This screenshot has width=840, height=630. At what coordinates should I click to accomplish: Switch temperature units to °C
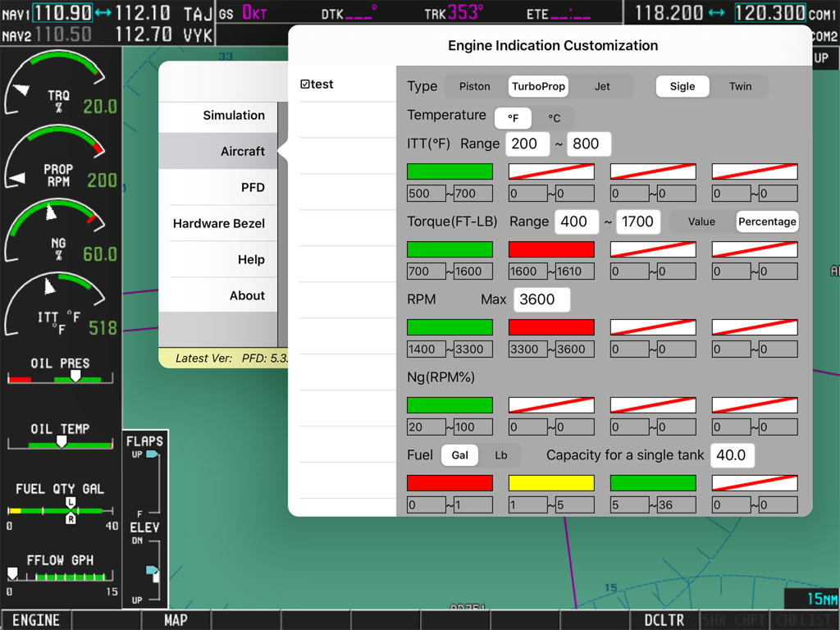[555, 118]
